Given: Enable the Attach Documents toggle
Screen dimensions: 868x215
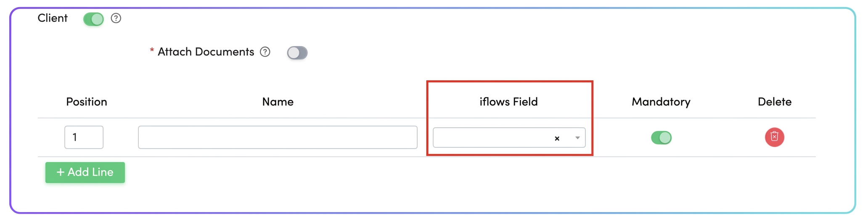Looking at the screenshot, I should (x=297, y=53).
